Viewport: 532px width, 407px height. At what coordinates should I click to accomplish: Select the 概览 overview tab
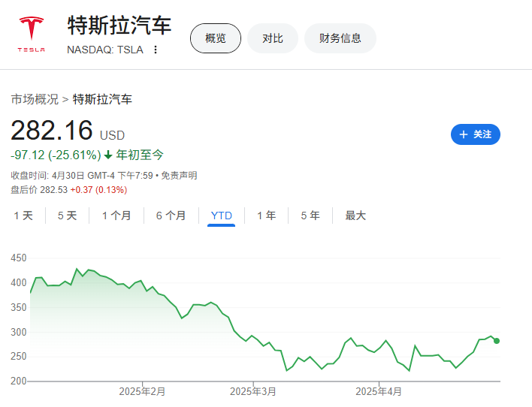[216, 38]
